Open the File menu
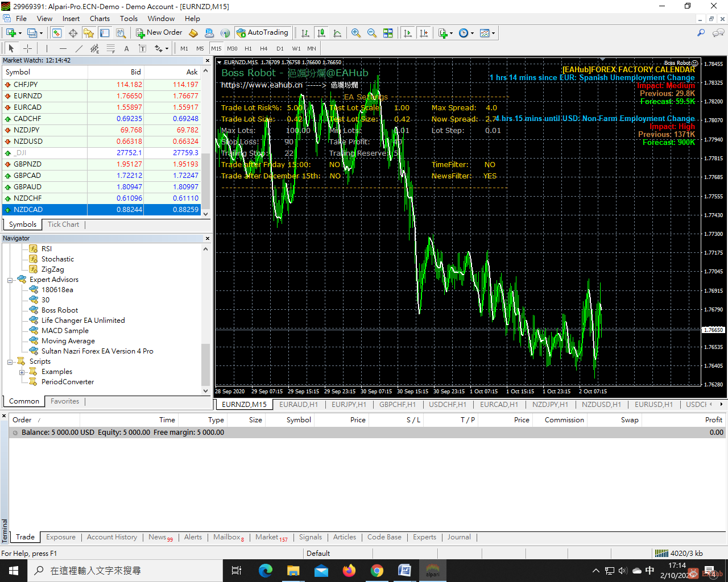 point(21,18)
